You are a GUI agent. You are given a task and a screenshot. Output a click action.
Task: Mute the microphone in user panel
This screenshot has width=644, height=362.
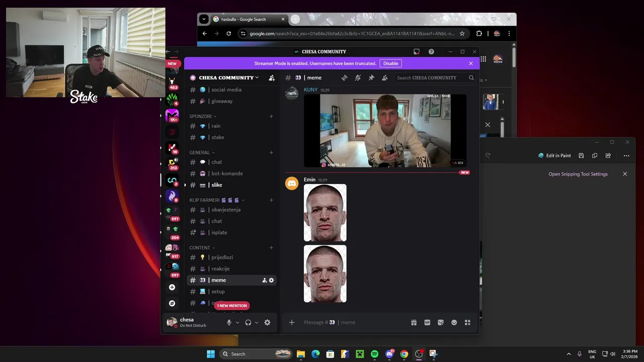coord(229,322)
